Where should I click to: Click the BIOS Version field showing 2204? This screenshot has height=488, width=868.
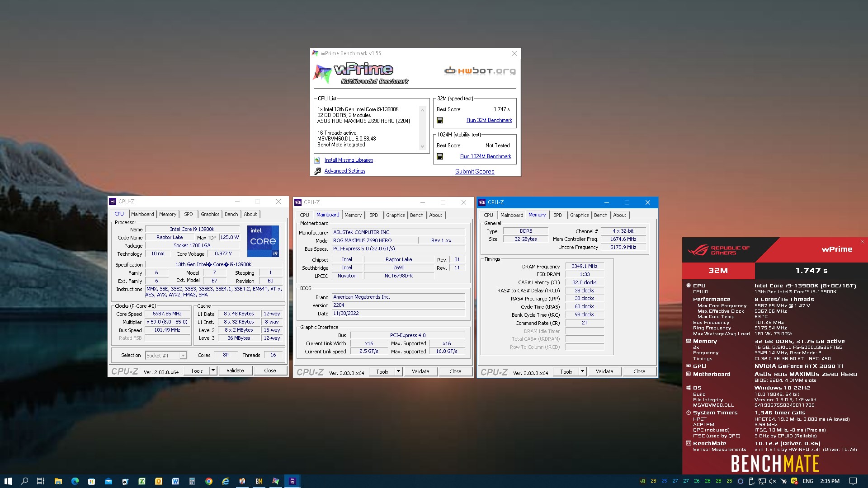click(x=398, y=305)
